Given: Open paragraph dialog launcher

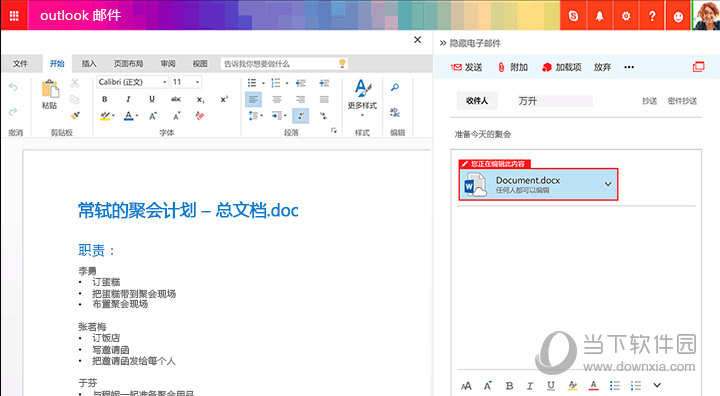Looking at the screenshot, I should click(x=334, y=131).
